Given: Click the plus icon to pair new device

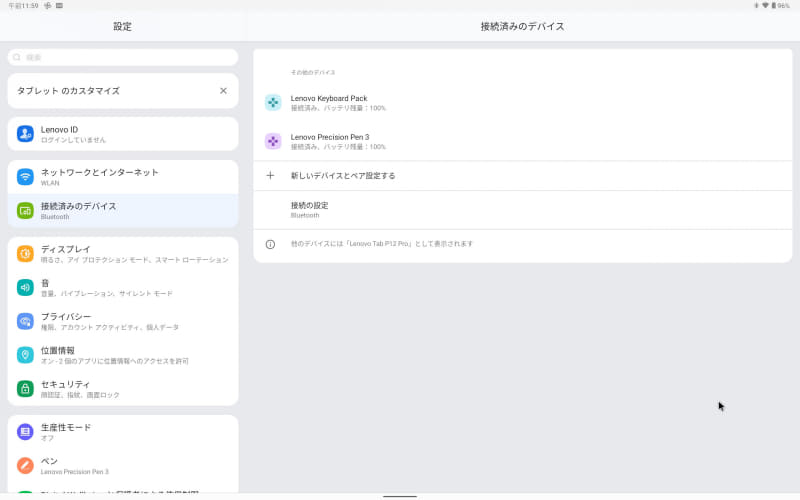Looking at the screenshot, I should 270,176.
